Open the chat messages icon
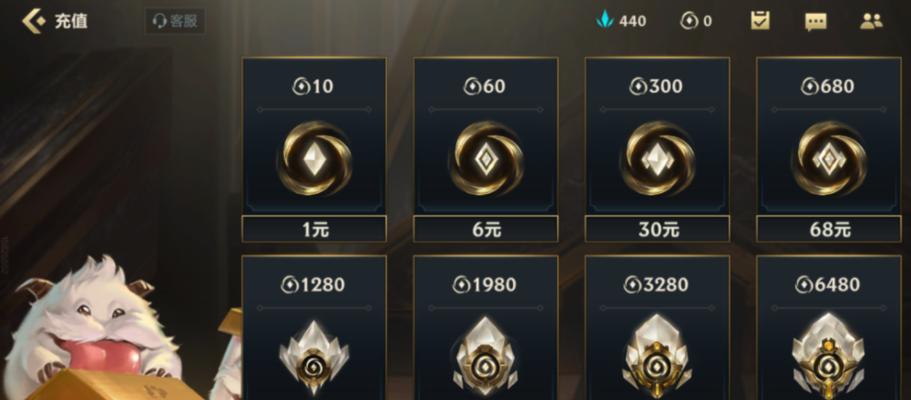The width and height of the screenshot is (911, 400). click(x=816, y=22)
